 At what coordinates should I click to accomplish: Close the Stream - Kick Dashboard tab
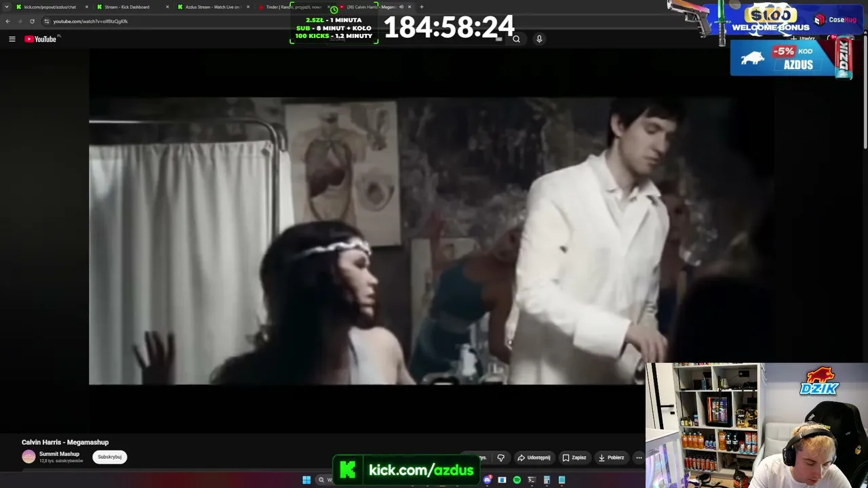pos(167,7)
